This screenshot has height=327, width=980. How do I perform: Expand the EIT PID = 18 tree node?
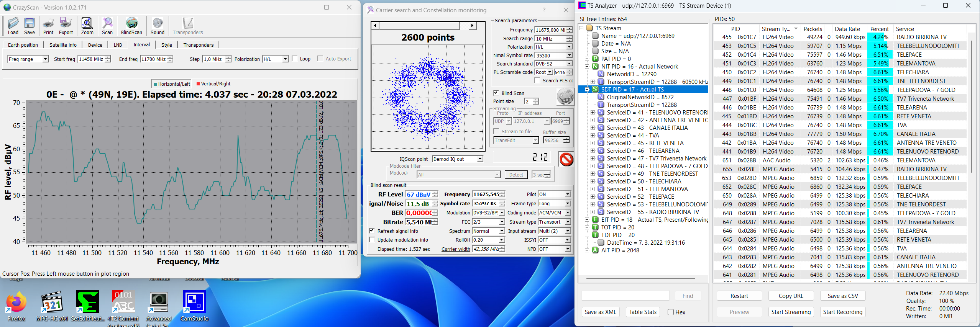[x=587, y=220]
